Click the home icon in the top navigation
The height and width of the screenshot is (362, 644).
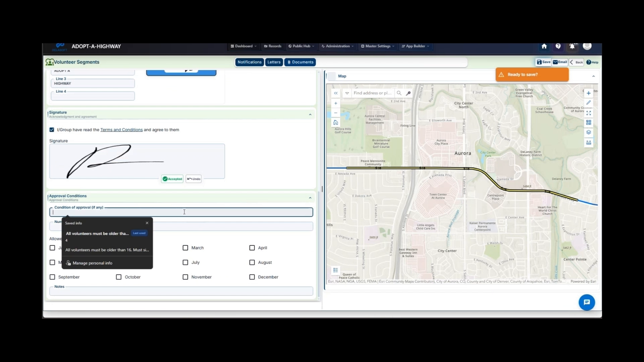tap(544, 46)
